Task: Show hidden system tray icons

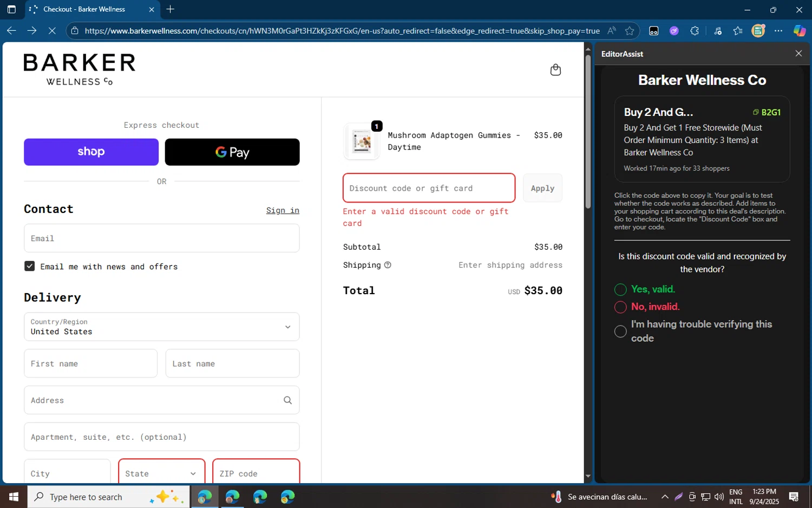Action: pyautogui.click(x=665, y=497)
